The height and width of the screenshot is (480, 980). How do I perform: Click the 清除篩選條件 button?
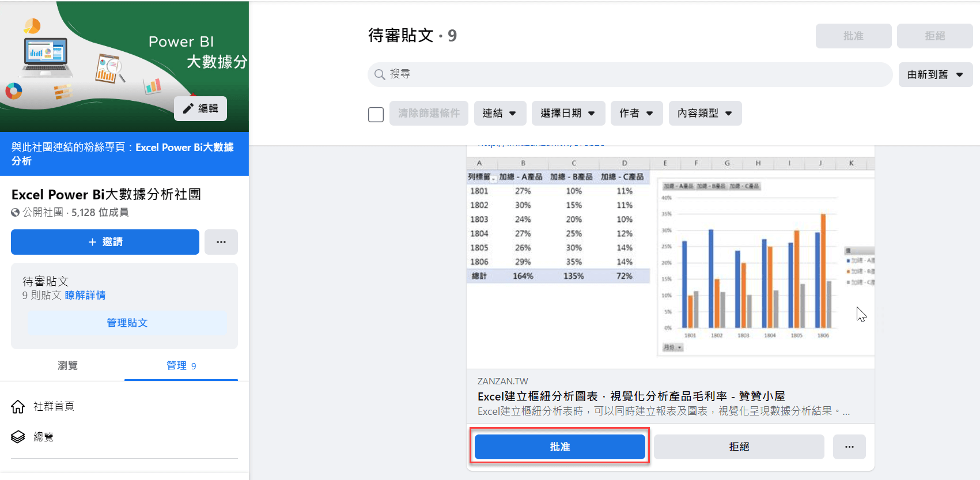[429, 113]
